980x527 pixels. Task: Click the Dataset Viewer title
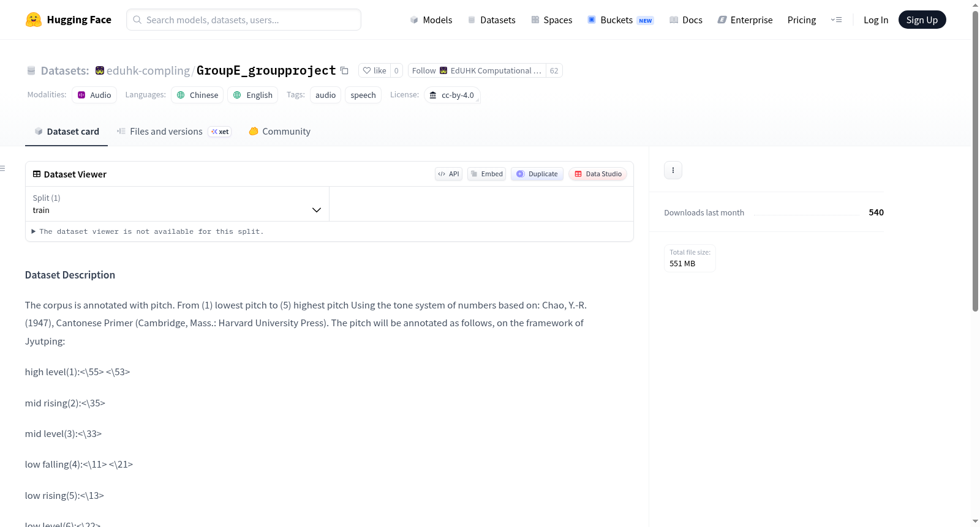click(x=75, y=174)
